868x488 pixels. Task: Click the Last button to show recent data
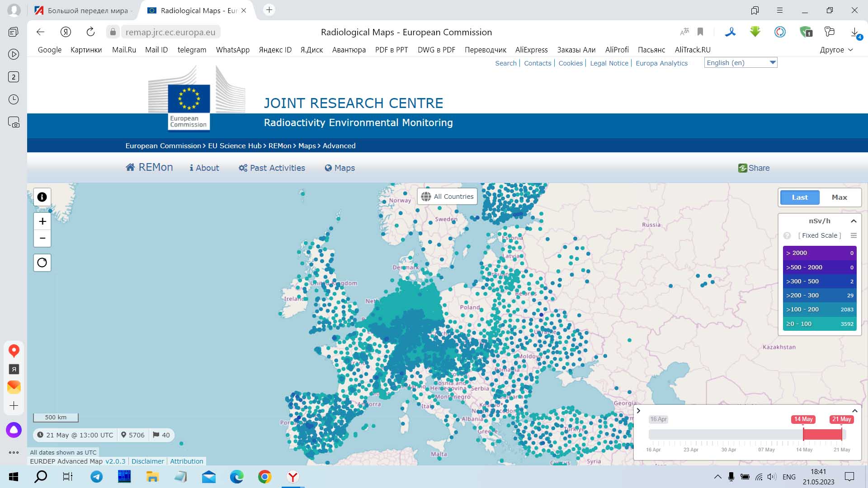pyautogui.click(x=799, y=197)
